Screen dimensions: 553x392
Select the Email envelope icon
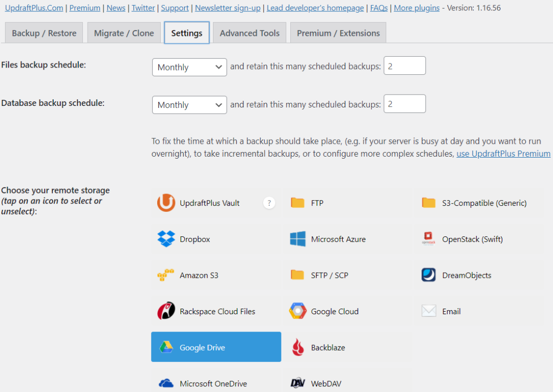click(429, 311)
